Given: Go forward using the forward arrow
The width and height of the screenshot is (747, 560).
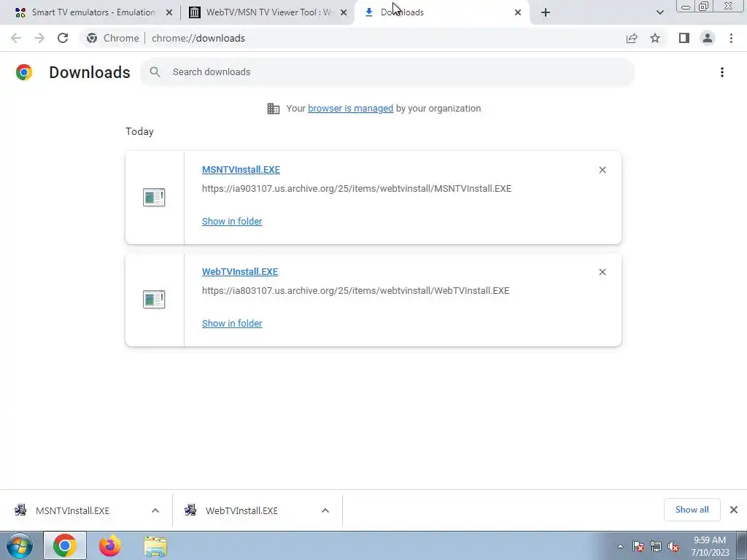Looking at the screenshot, I should (x=39, y=38).
